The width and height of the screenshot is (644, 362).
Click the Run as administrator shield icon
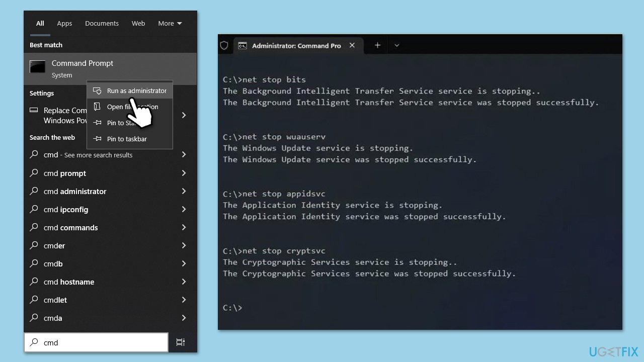[x=97, y=90]
